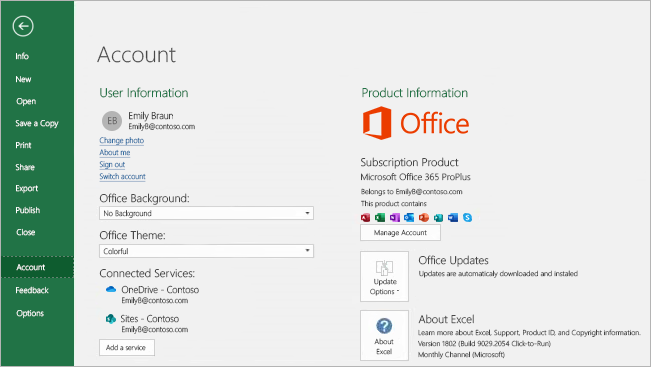Click the Publisher app icon

438,218
